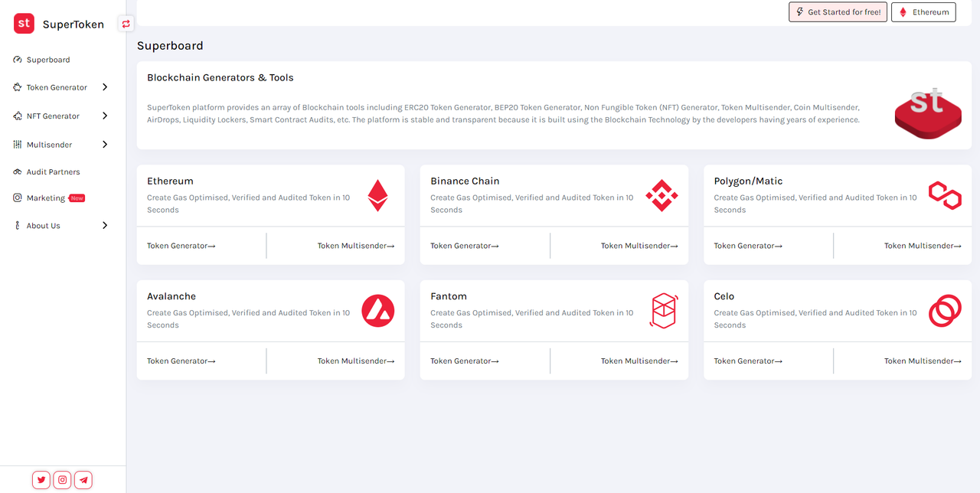Click the Audit Partners handshake icon

(x=18, y=172)
